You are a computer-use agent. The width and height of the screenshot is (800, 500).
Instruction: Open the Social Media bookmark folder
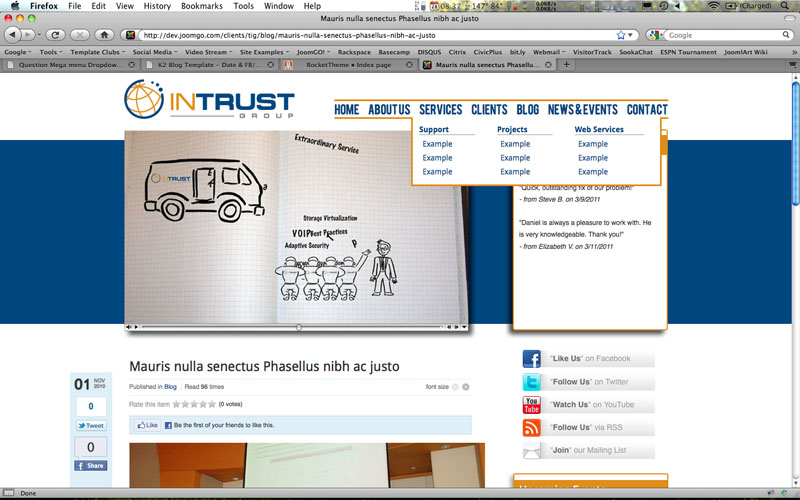(x=155, y=52)
